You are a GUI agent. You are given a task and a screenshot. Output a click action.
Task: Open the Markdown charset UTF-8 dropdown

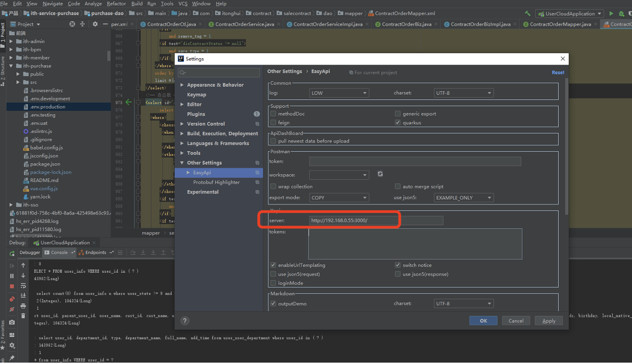[464, 303]
